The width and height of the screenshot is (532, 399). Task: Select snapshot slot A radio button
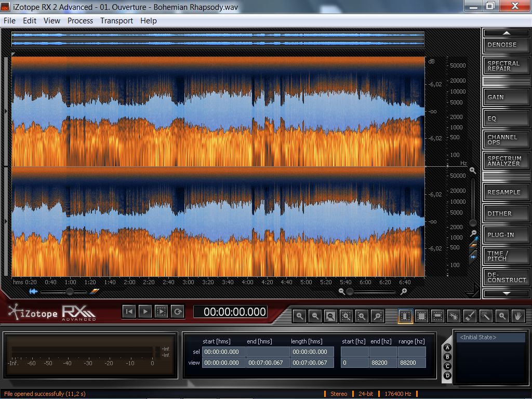[x=447, y=348]
